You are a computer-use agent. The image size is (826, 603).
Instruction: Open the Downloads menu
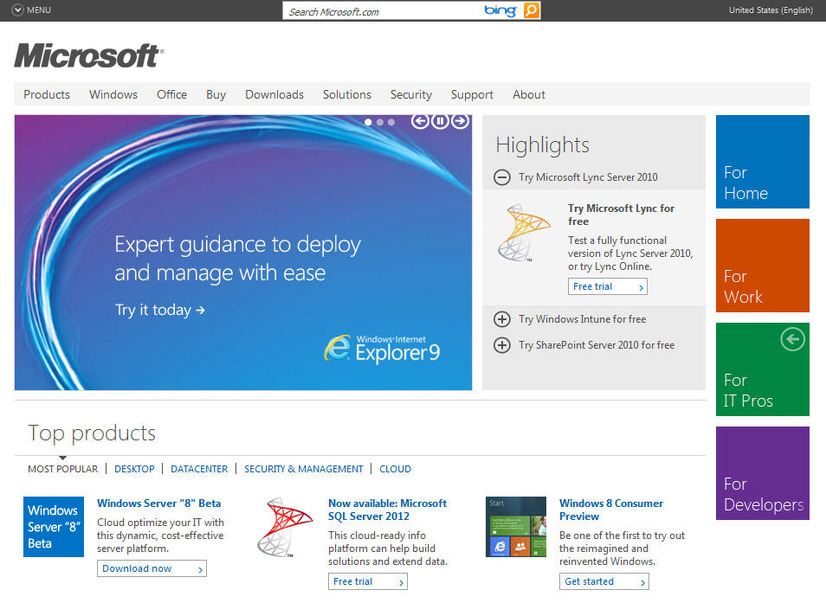tap(274, 95)
